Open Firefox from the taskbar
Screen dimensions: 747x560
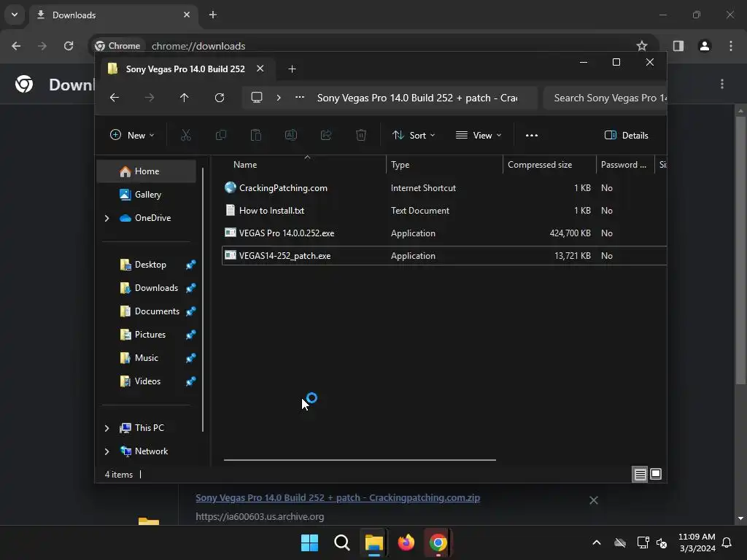[x=406, y=542]
